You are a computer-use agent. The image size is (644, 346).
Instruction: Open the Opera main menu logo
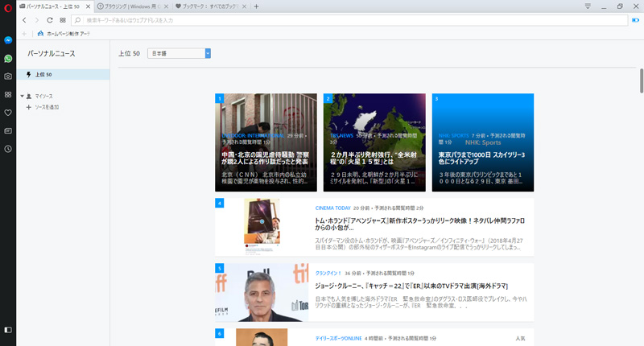point(8,7)
